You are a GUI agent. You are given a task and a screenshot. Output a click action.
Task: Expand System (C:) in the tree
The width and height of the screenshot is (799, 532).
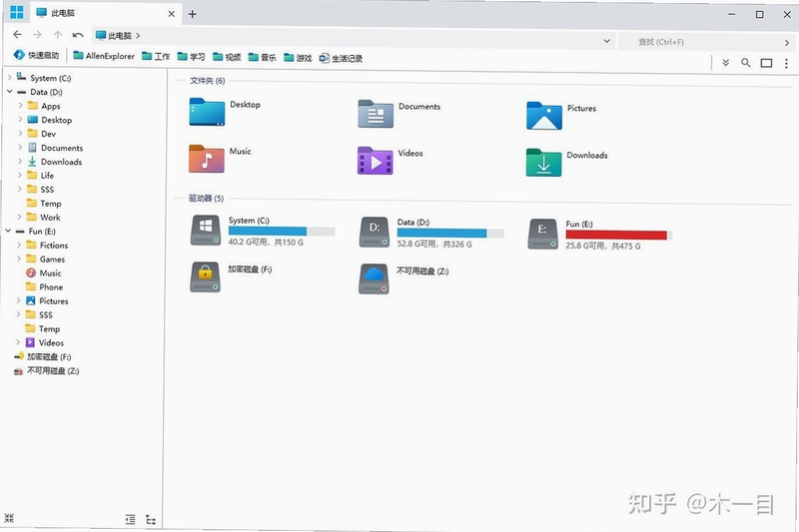click(x=9, y=78)
